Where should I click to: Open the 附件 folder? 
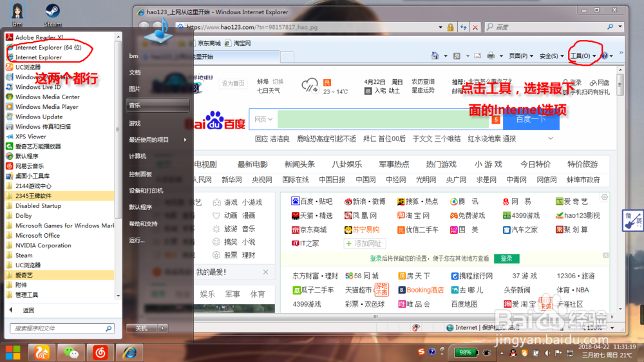21,285
